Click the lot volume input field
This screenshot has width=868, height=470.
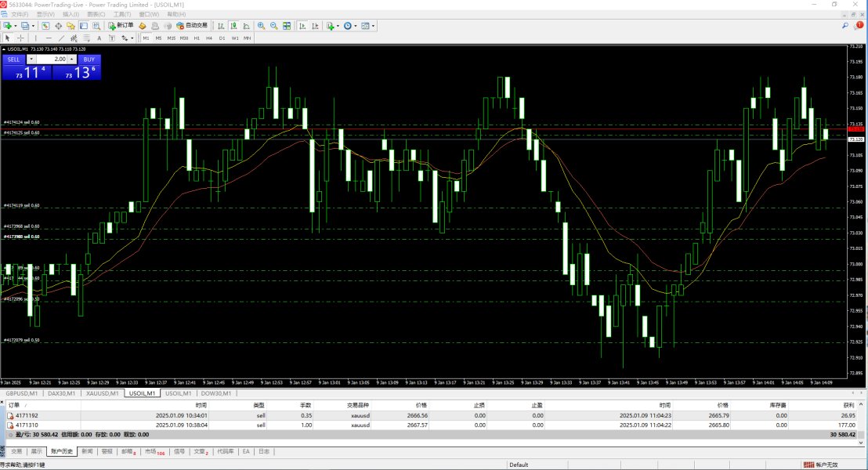(x=52, y=60)
